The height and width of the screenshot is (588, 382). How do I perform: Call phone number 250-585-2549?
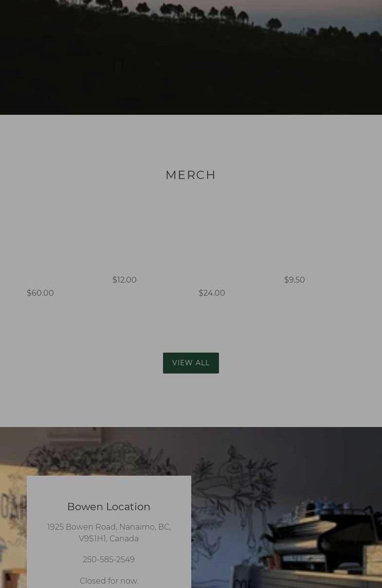click(x=109, y=560)
